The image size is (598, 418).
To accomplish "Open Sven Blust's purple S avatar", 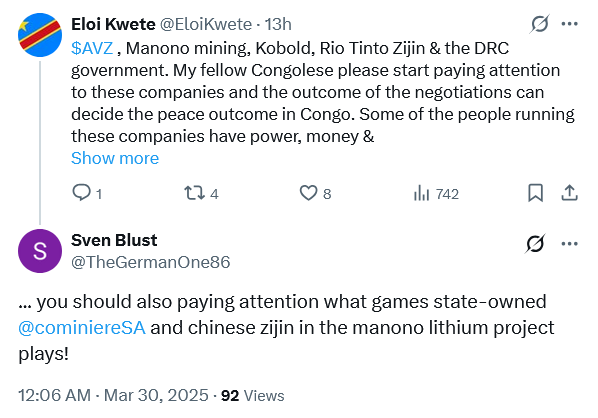I will [40, 251].
